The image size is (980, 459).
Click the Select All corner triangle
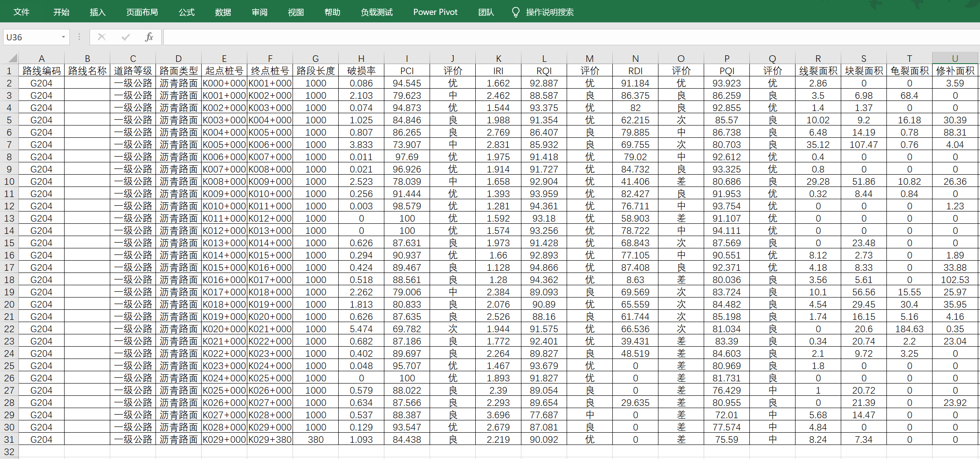(x=13, y=58)
